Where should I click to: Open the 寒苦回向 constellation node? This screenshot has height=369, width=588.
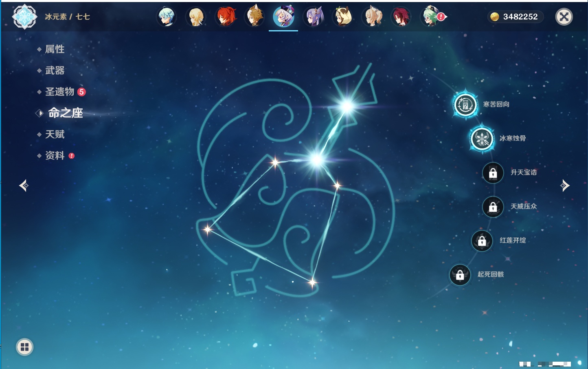(465, 104)
